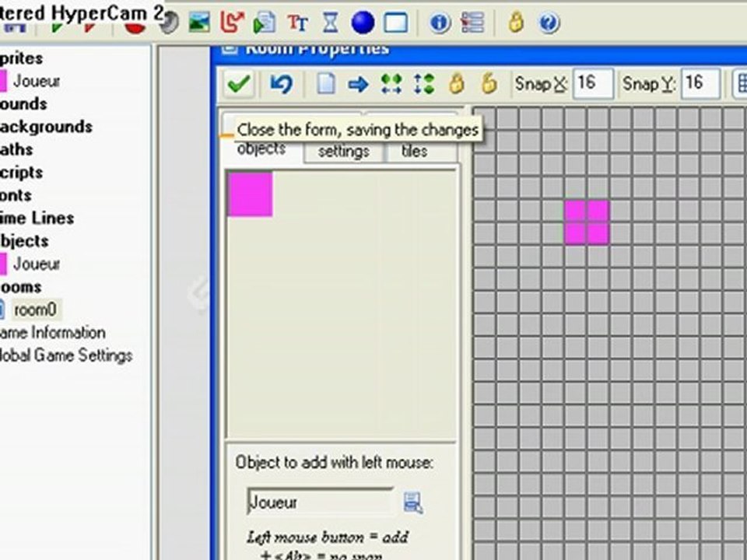Select Sounds folder in resource tree
The image size is (747, 560).
23,103
